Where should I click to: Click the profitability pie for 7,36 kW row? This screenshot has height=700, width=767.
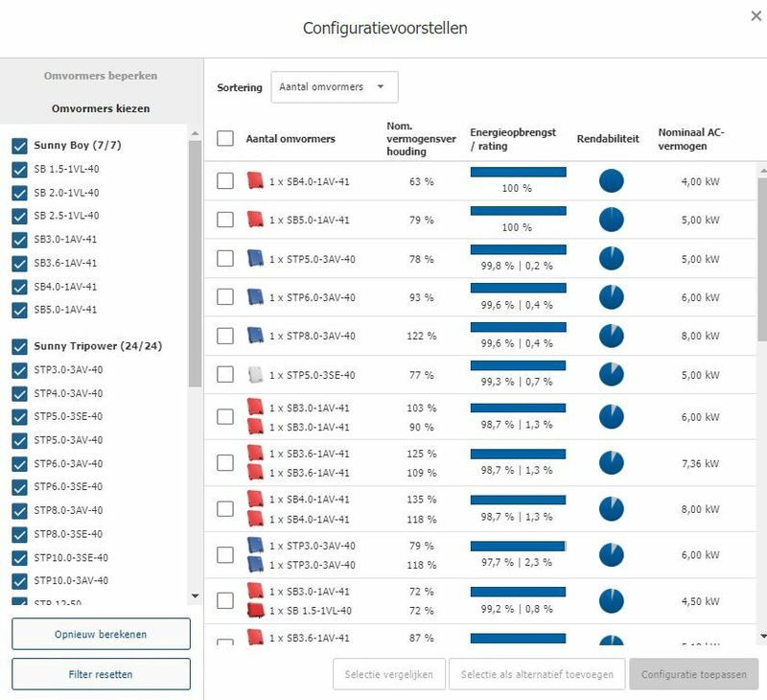pyautogui.click(x=611, y=463)
